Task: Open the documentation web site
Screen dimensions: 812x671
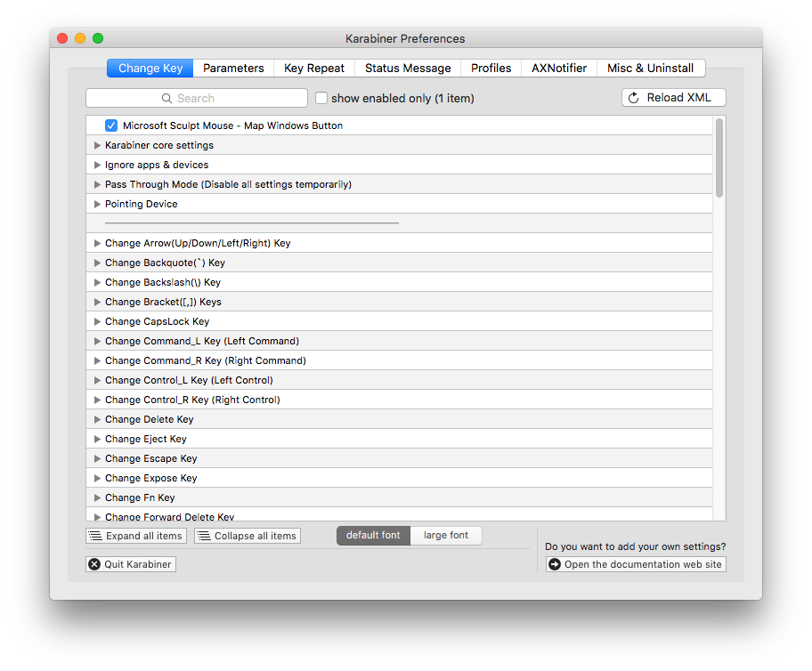Action: (636, 564)
